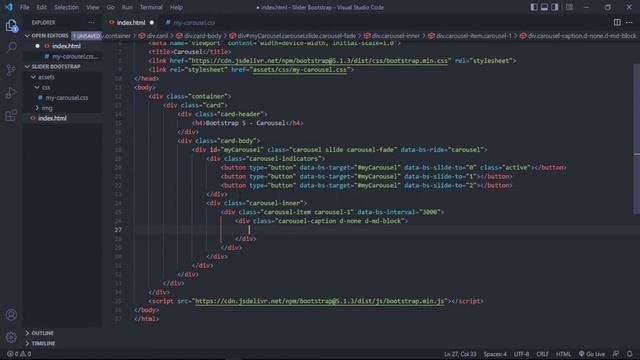Switch to the index.html editor tab
The height and width of the screenshot is (360, 640).
[131, 22]
